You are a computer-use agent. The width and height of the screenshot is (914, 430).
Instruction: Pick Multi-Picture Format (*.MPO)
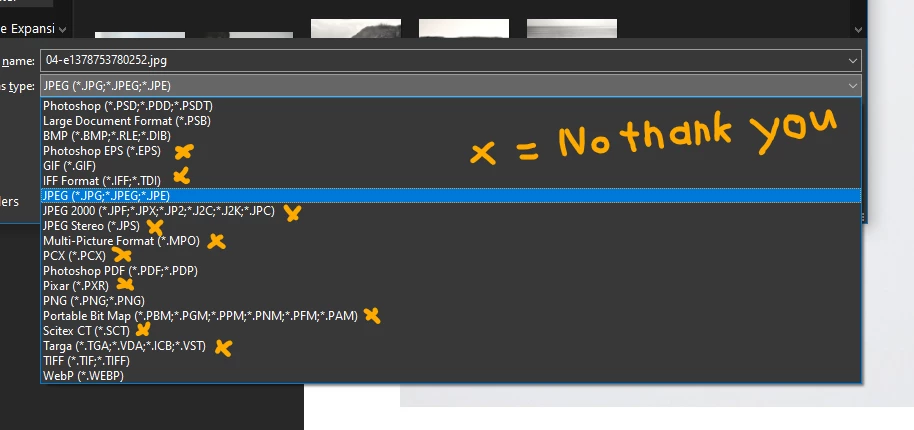point(451,241)
